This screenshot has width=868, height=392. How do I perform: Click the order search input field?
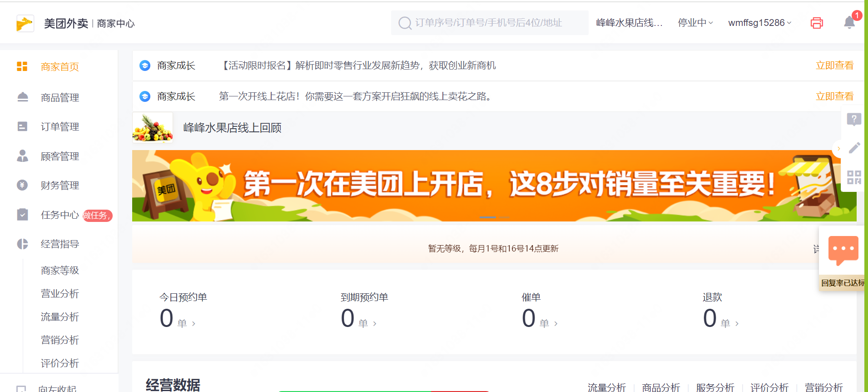tap(490, 23)
